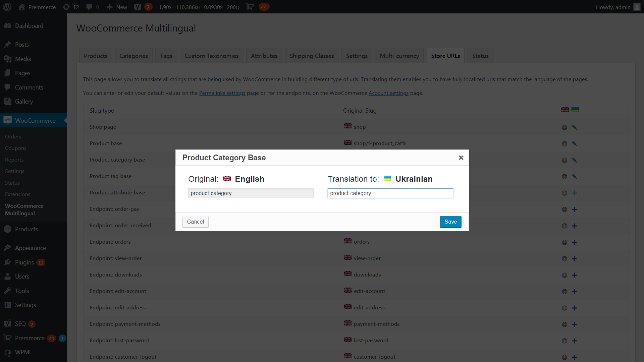Image resolution: width=644 pixels, height=362 pixels.
Task: Switch to the Tags tab
Action: tap(166, 56)
